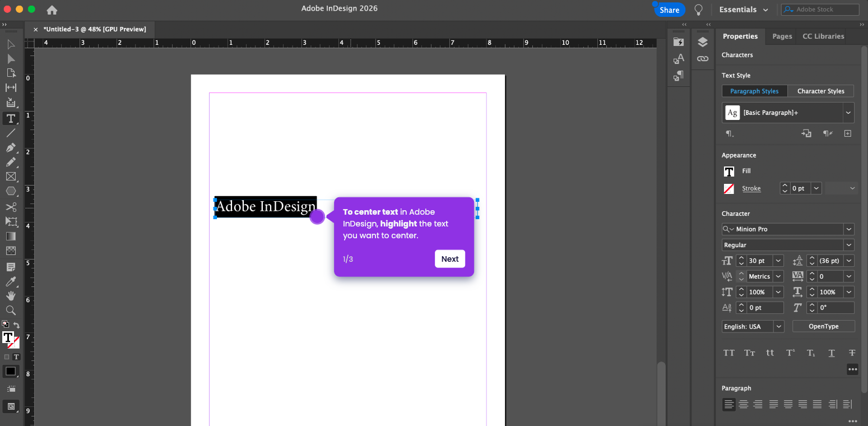Open the Layers panel icon
The image size is (868, 426).
703,43
